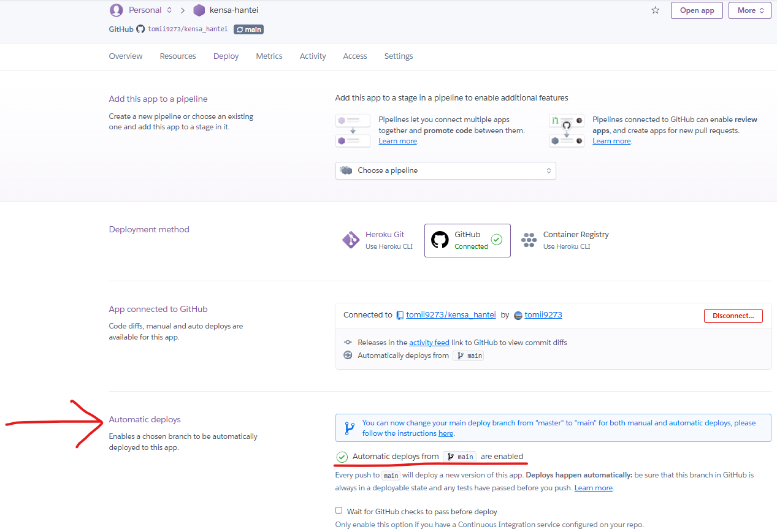Click the Automatic deploys section heading

[x=145, y=420]
